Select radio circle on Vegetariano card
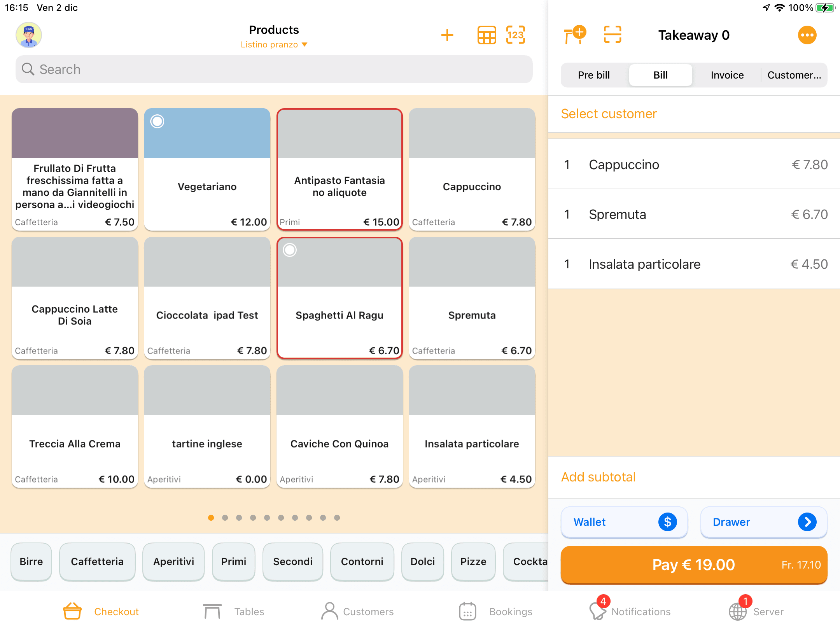The image size is (840, 630). pyautogui.click(x=157, y=121)
